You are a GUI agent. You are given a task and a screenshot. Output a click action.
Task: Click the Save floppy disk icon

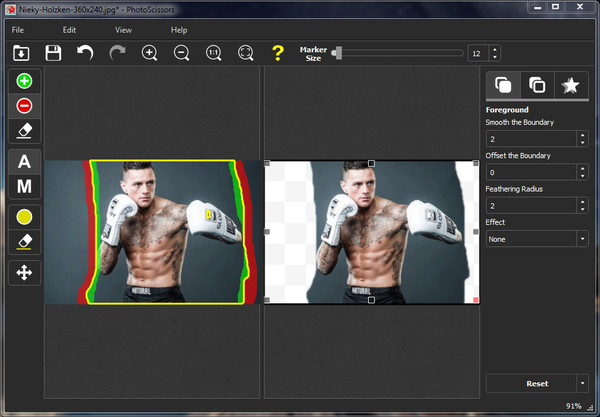click(x=53, y=53)
